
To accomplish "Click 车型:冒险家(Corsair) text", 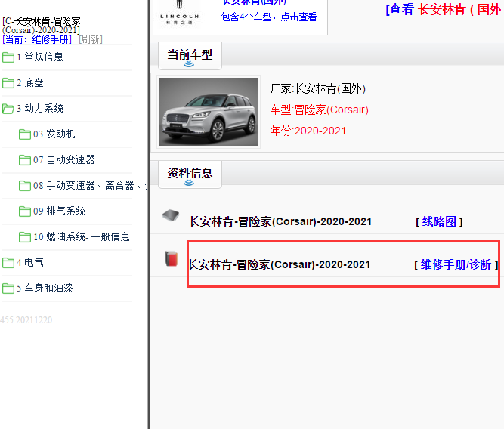I will click(x=319, y=110).
